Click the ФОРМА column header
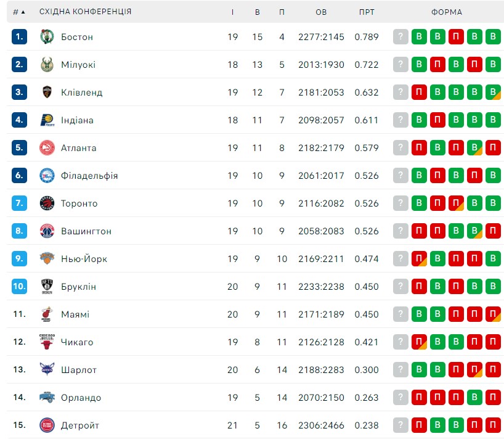This screenshot has width=504, height=439. (x=447, y=12)
